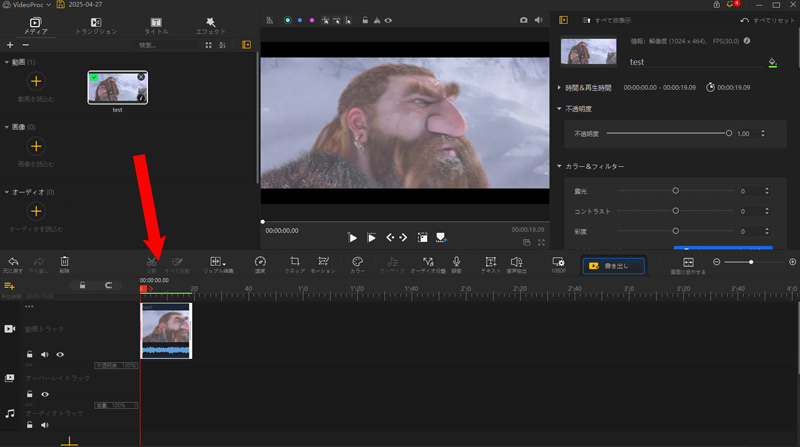This screenshot has height=447, width=800.
Task: Expand the 時間&再生時間 section
Action: tap(559, 88)
